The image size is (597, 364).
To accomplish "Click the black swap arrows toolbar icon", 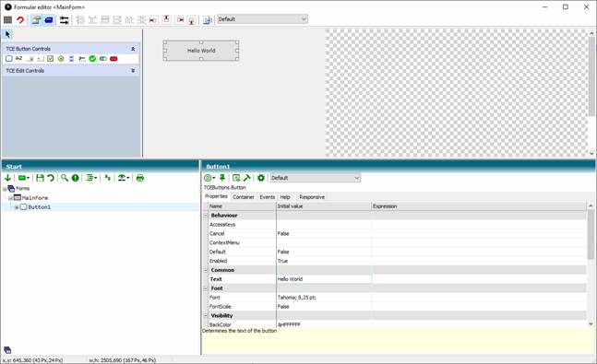I will click(x=65, y=19).
